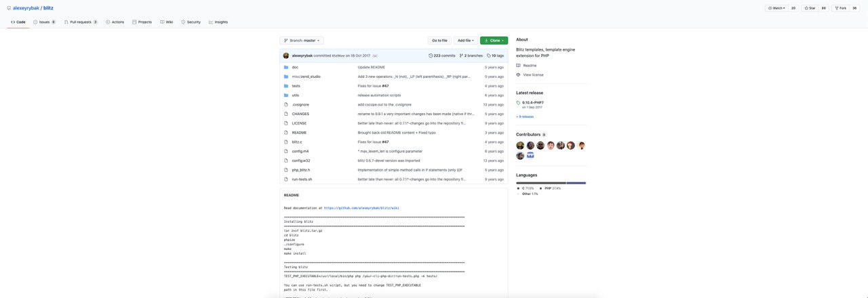This screenshot has height=298, width=868.
Task: Open the Security tab
Action: (x=191, y=22)
